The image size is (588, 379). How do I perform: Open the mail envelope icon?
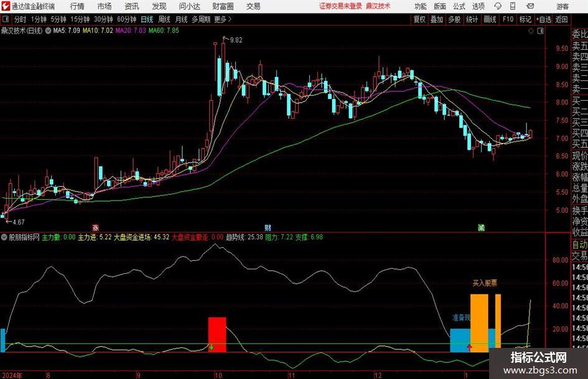[x=530, y=6]
